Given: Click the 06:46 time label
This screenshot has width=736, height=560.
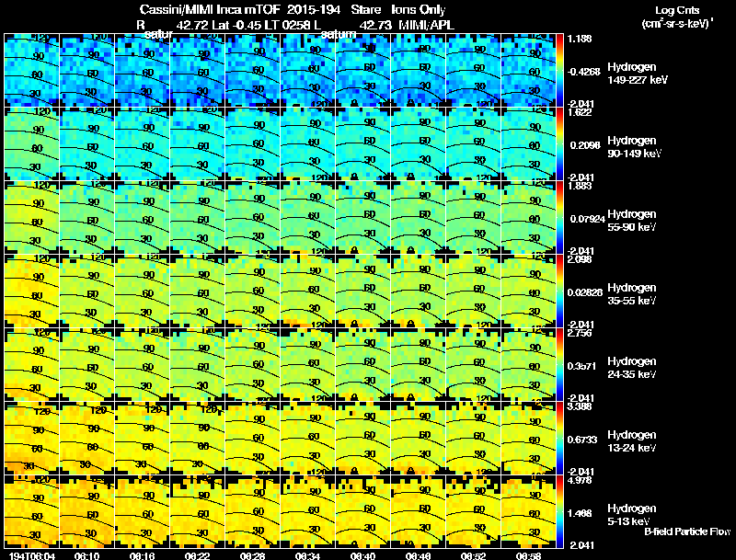Looking at the screenshot, I should coord(419,555).
